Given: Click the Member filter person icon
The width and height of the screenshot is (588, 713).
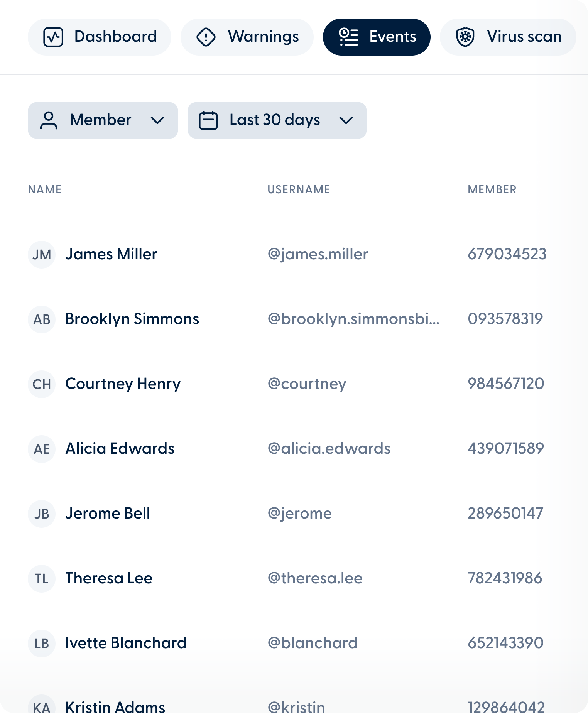Looking at the screenshot, I should pyautogui.click(x=49, y=120).
